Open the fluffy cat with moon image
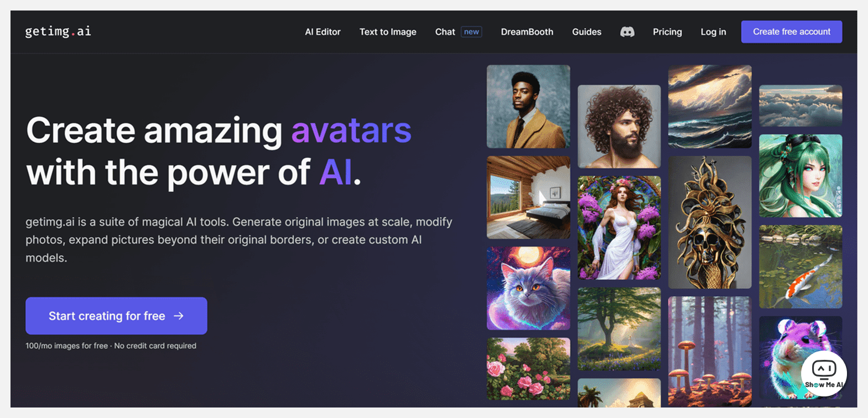868x418 pixels. 528,288
